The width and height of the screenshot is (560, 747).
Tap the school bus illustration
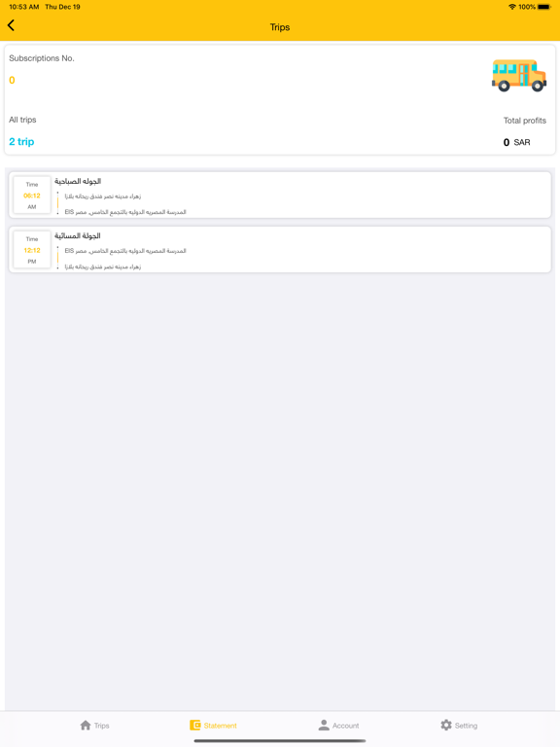point(518,75)
